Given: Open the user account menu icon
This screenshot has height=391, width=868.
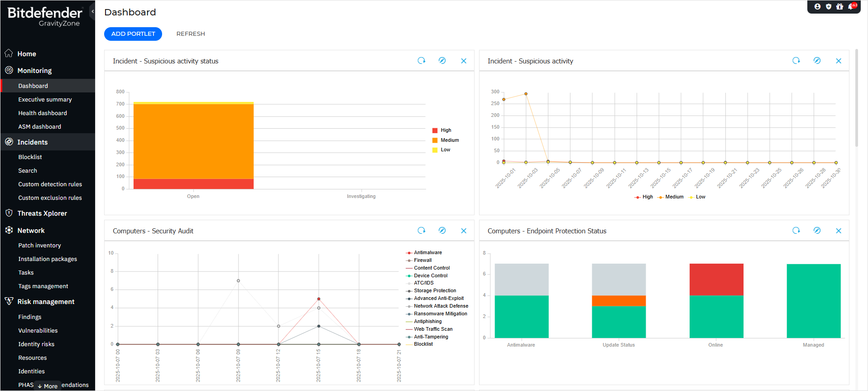Looking at the screenshot, I should click(817, 6).
